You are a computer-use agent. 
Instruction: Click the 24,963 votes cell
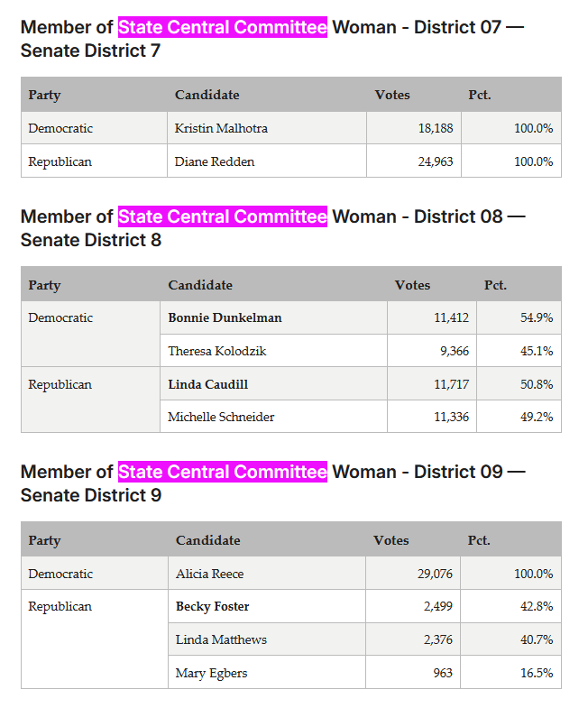click(414, 161)
